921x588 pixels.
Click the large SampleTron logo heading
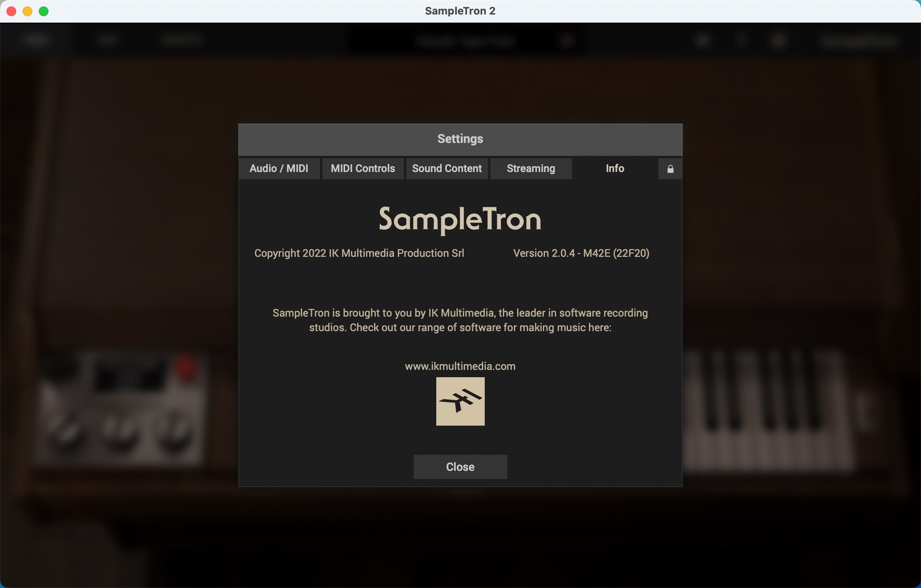pyautogui.click(x=460, y=220)
